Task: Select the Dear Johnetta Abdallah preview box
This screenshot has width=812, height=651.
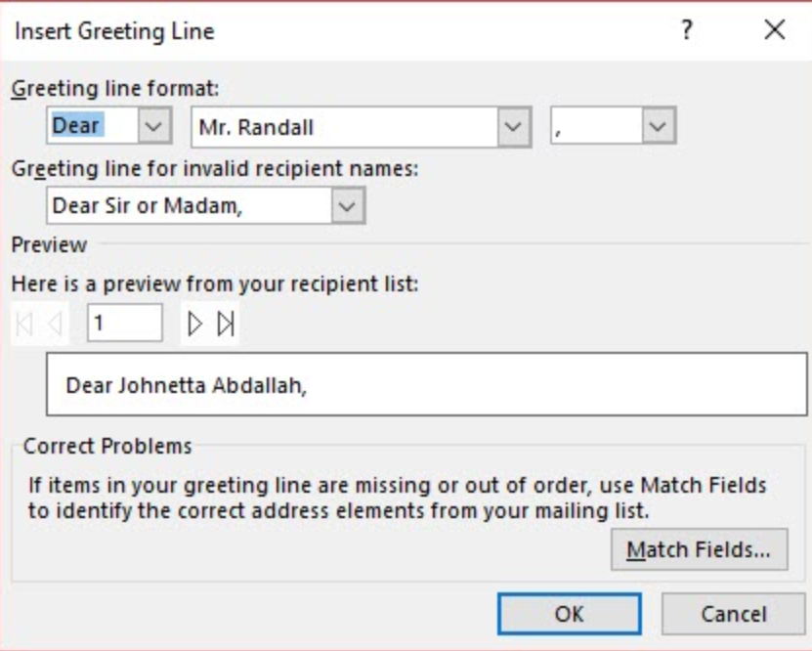Action: coord(427,384)
